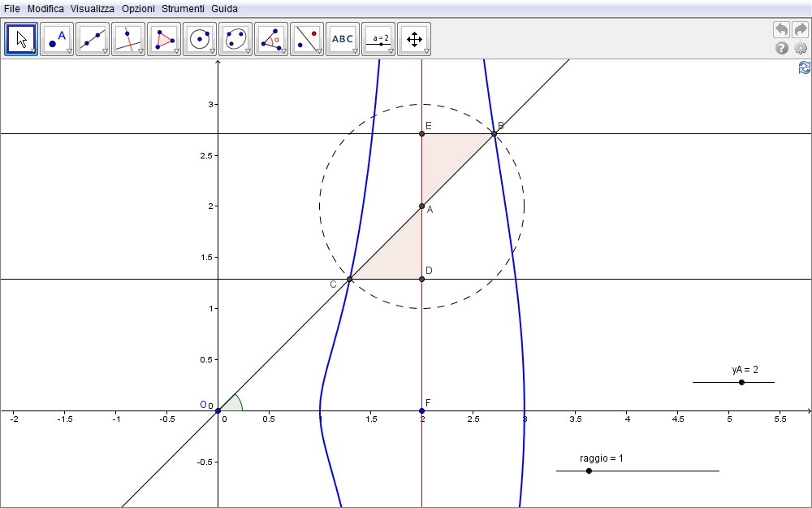Open Help with the question mark icon
This screenshot has width=812, height=508.
(x=782, y=48)
